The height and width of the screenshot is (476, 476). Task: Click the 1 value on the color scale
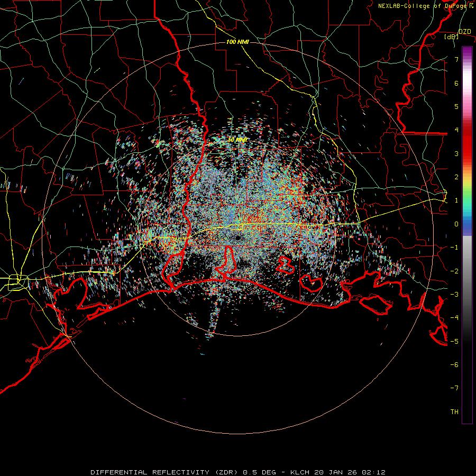(x=456, y=200)
